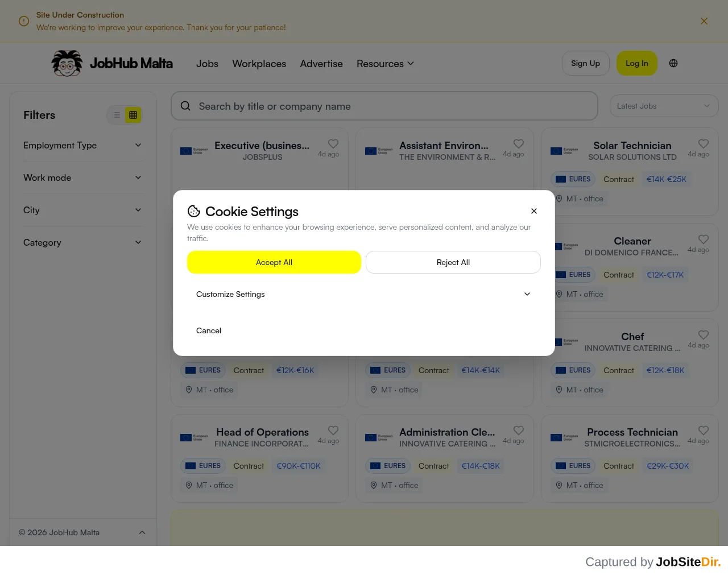Favorite the Solar Technician job

704,144
